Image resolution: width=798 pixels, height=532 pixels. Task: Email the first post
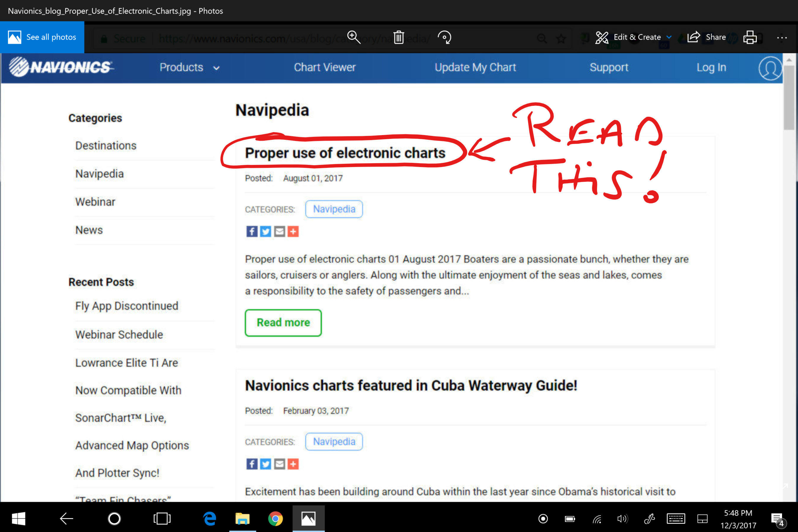click(279, 231)
